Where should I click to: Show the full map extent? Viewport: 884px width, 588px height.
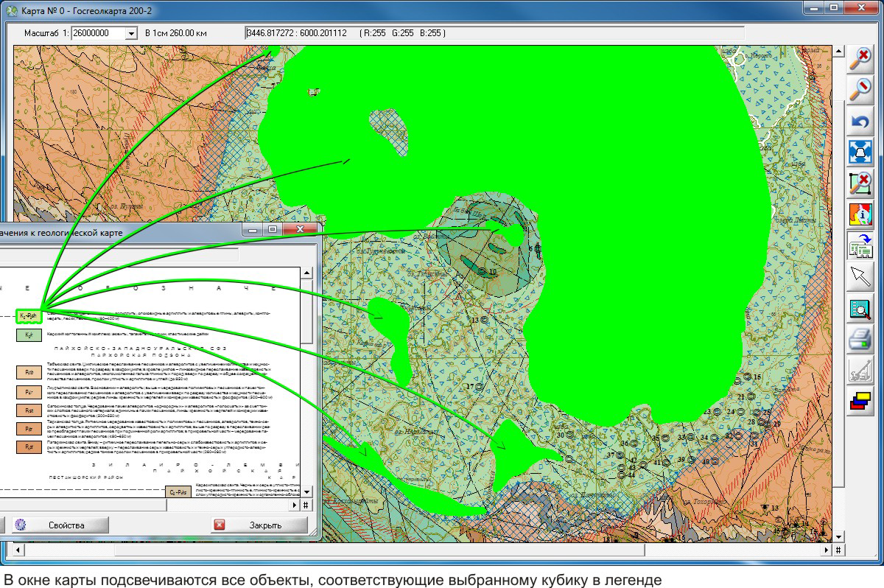860,152
